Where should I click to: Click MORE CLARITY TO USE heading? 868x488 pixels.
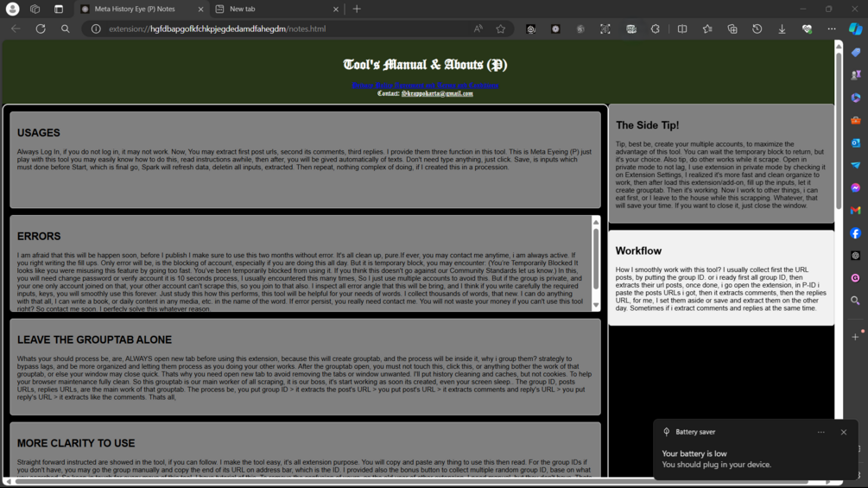(x=76, y=443)
